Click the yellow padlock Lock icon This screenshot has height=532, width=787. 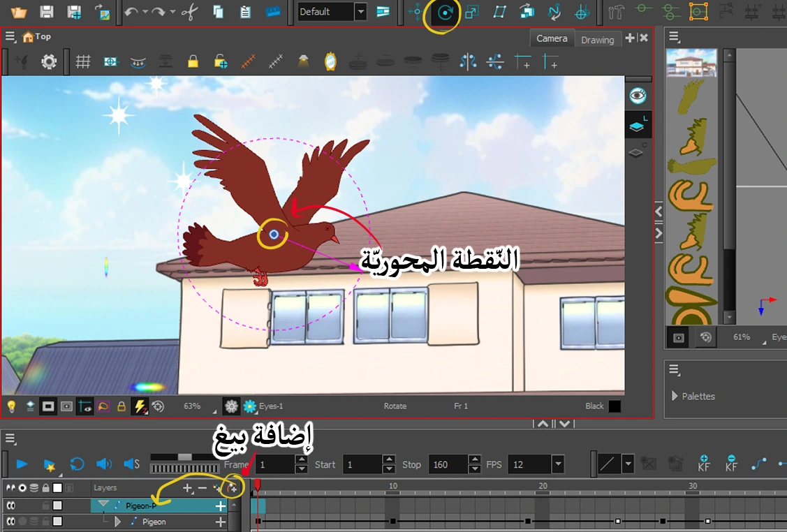pyautogui.click(x=193, y=61)
